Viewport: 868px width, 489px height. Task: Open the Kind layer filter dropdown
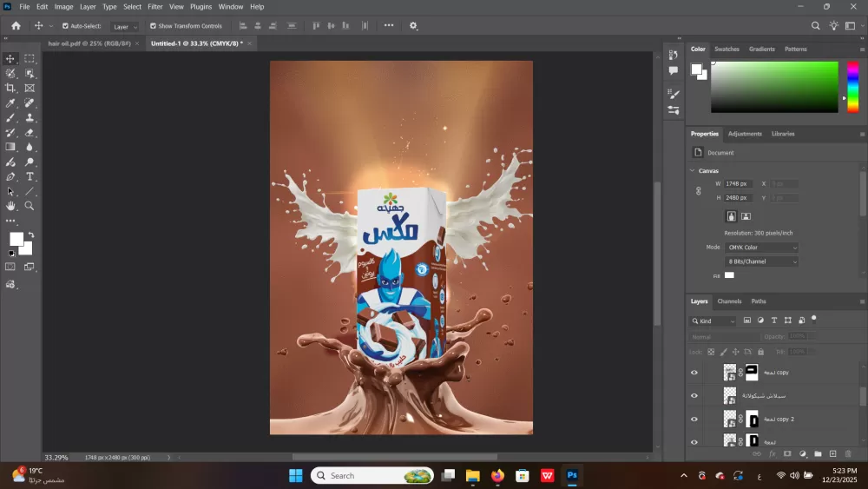[x=713, y=320]
